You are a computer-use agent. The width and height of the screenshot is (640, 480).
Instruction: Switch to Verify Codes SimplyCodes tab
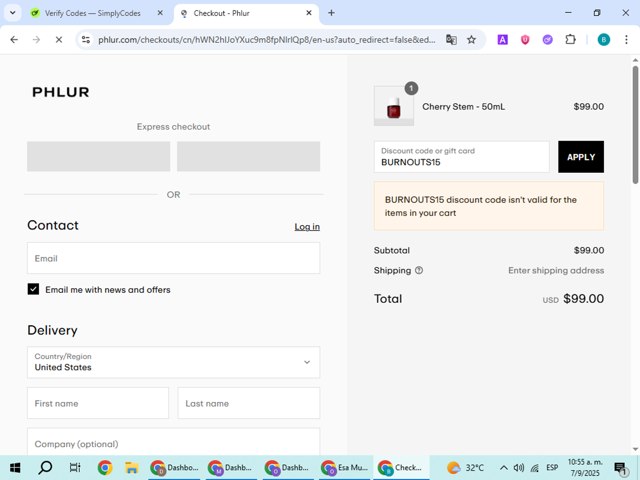pyautogui.click(x=92, y=13)
